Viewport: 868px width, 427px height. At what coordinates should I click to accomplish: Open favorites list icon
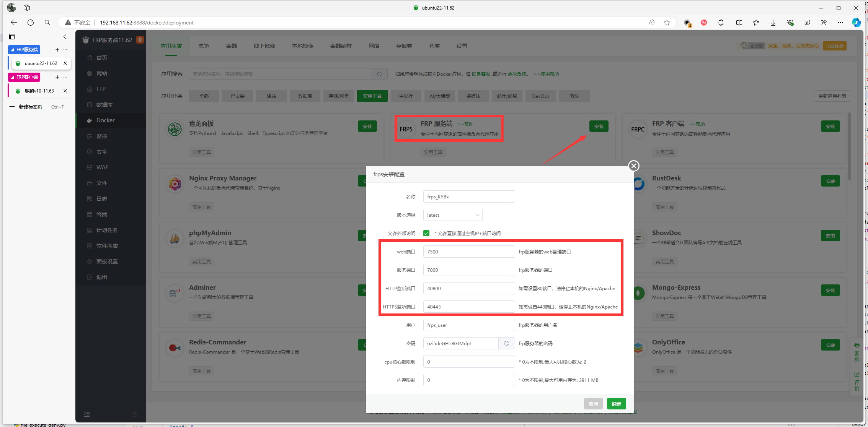coord(756,23)
